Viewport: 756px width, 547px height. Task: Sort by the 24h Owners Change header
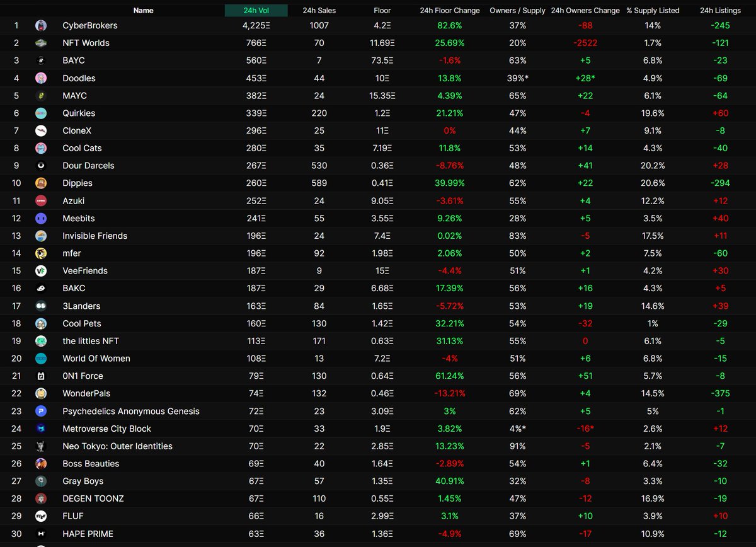[585, 10]
